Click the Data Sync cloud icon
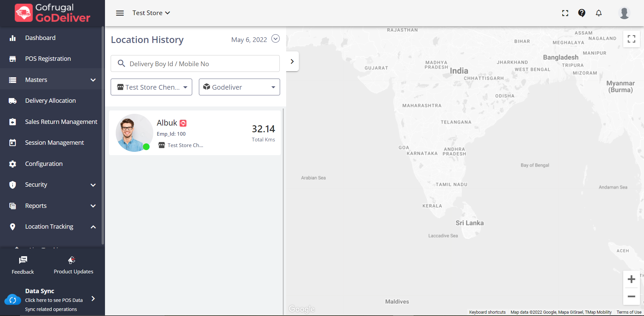Image resolution: width=644 pixels, height=316 pixels. click(13, 300)
